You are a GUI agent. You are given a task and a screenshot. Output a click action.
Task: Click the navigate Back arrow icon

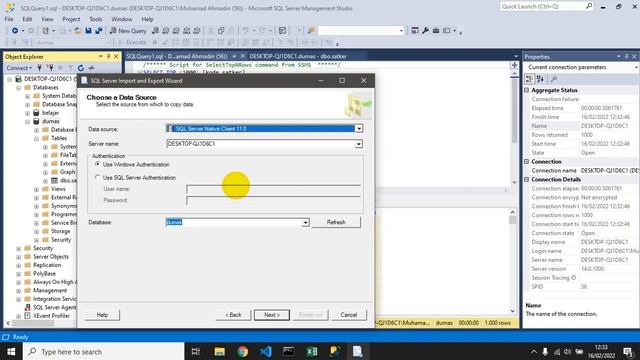(15, 31)
